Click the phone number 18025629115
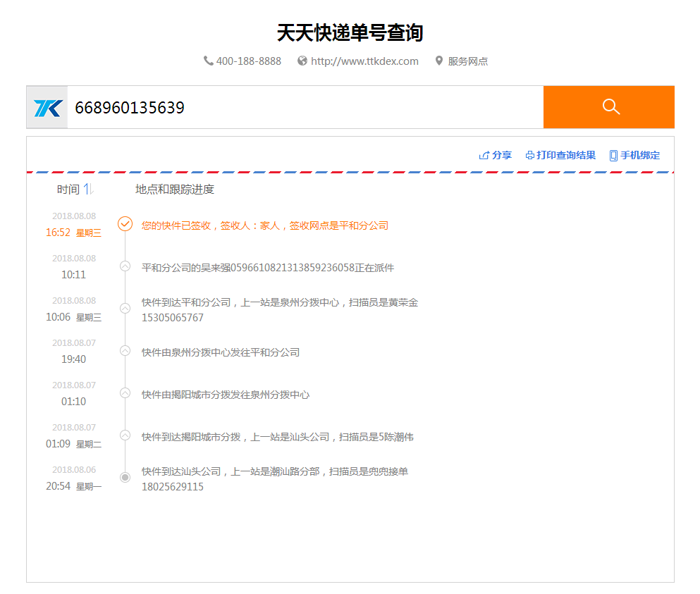Viewport: 700px width, 594px height. click(172, 487)
